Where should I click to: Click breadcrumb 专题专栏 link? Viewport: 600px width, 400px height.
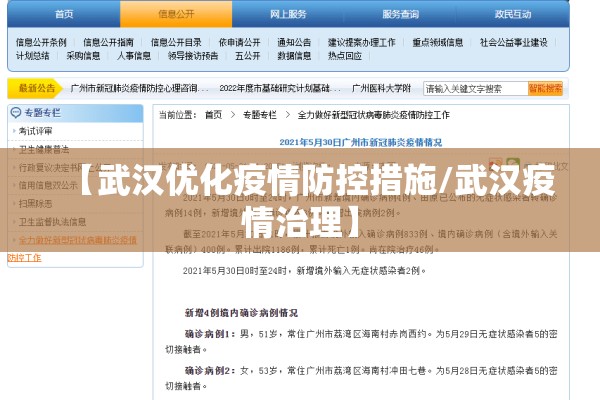[260, 115]
